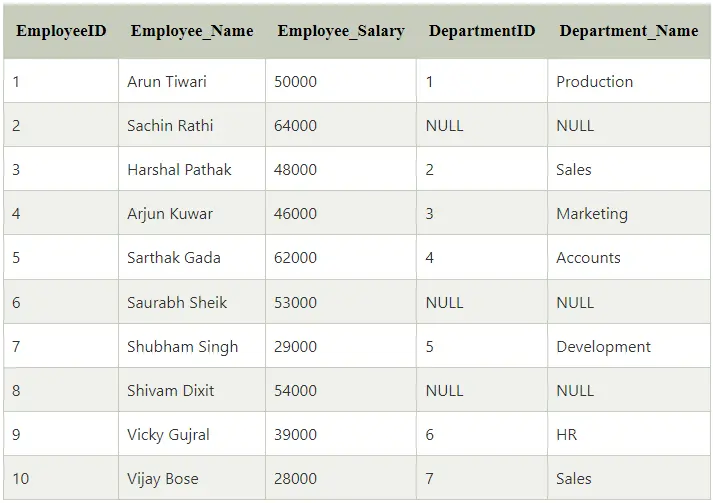Click the Department_Name column header

[629, 31]
